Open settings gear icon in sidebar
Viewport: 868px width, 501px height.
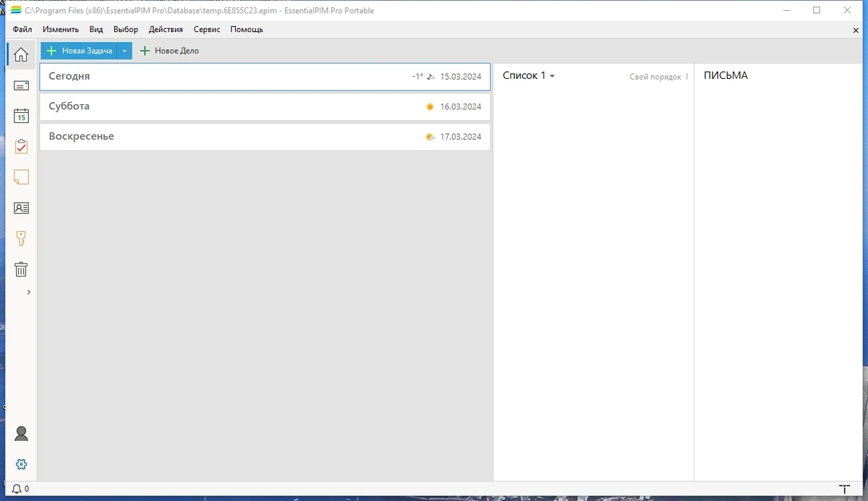[x=21, y=464]
